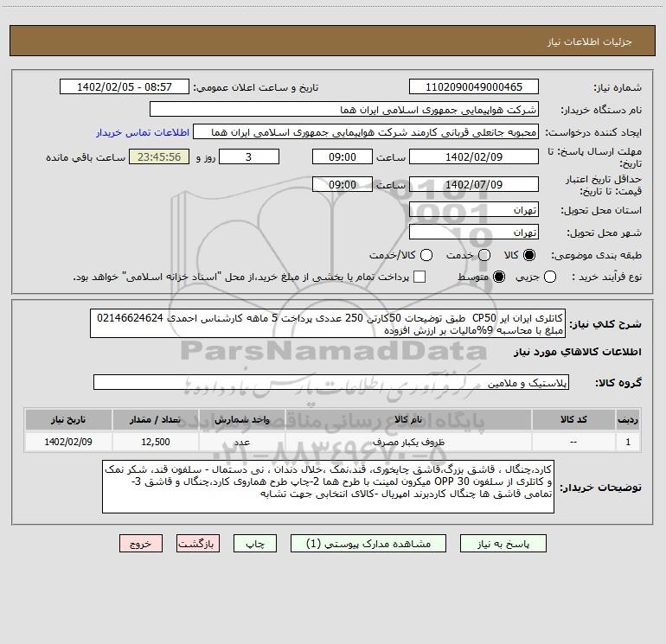Select the کالا radio button
This screenshot has width=666, height=644.
pyautogui.click(x=529, y=255)
